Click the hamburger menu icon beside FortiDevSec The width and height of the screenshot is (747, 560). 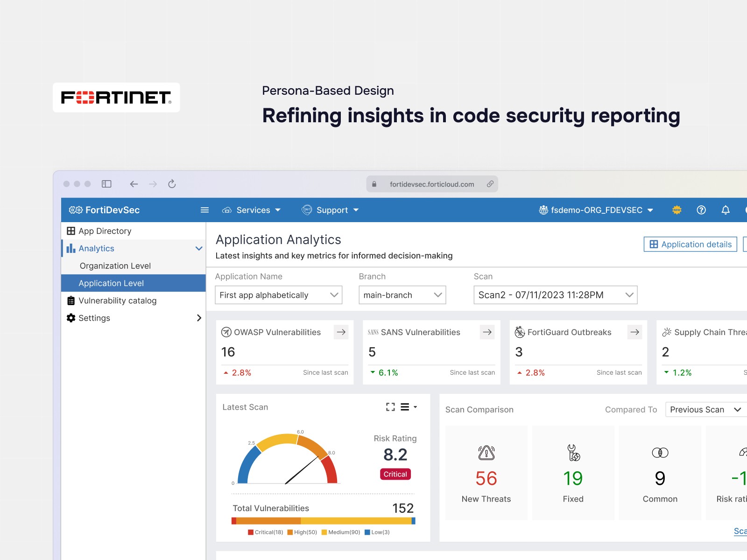(x=204, y=210)
